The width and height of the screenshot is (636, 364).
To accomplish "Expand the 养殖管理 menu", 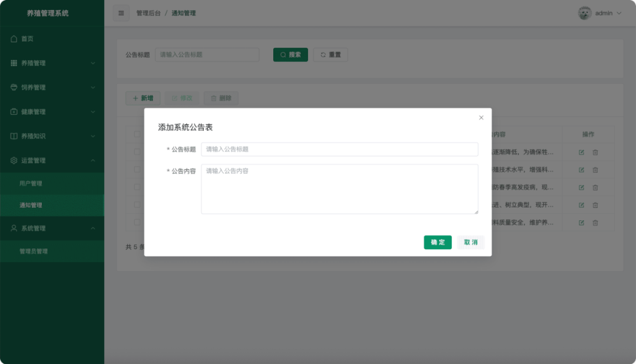I will point(52,62).
